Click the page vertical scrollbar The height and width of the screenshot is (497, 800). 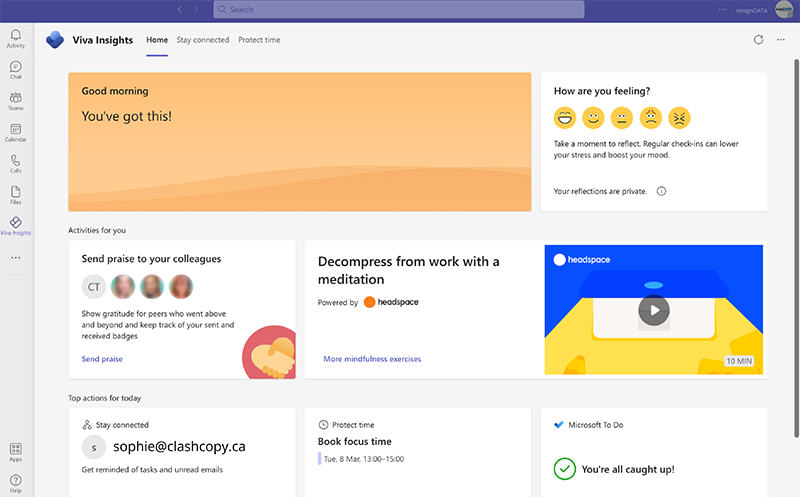coord(796,248)
